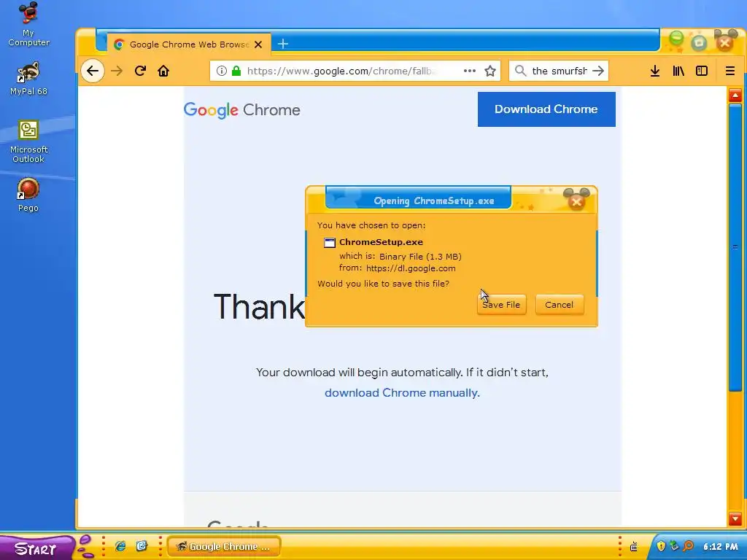
Task: Click the 'download Chrome manually' link
Action: 402,393
